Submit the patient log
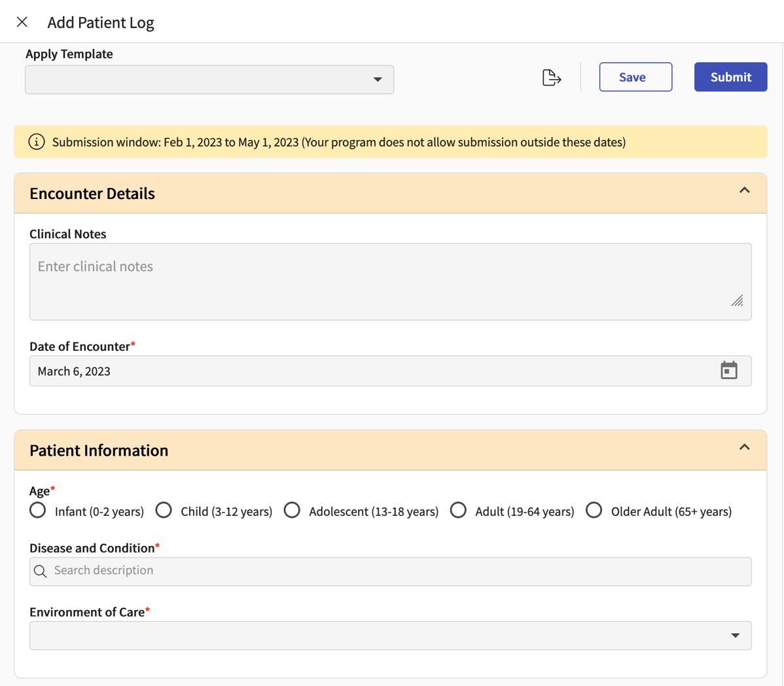 click(x=730, y=77)
